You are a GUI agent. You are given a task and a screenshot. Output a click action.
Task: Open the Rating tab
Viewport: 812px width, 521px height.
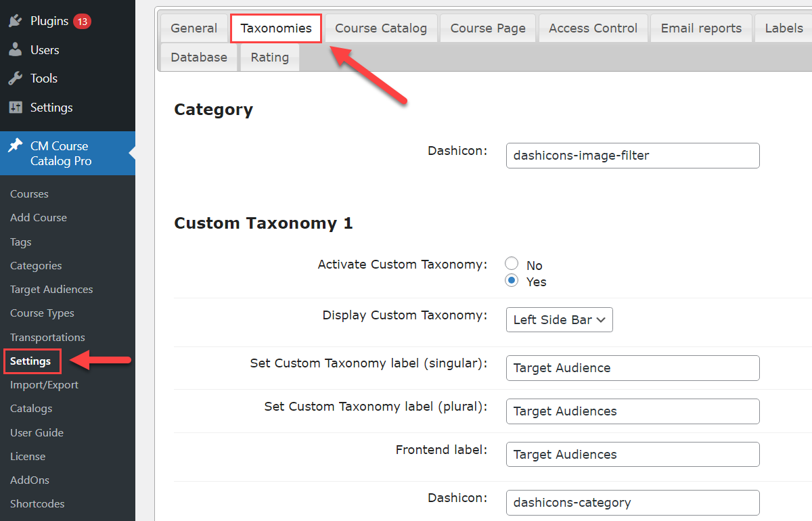pyautogui.click(x=269, y=58)
